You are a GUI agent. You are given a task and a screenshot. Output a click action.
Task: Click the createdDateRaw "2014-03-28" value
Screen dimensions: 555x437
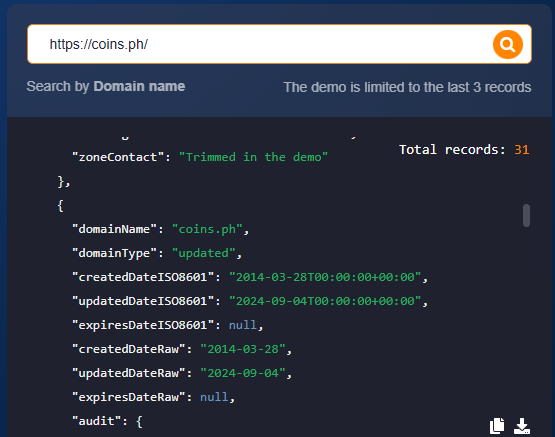(243, 349)
